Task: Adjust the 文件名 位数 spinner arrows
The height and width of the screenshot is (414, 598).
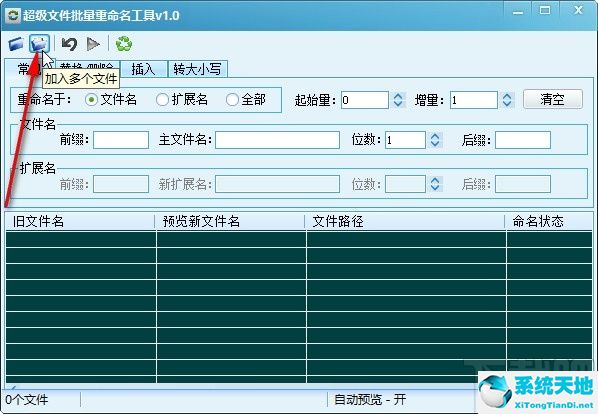Action: [435, 140]
